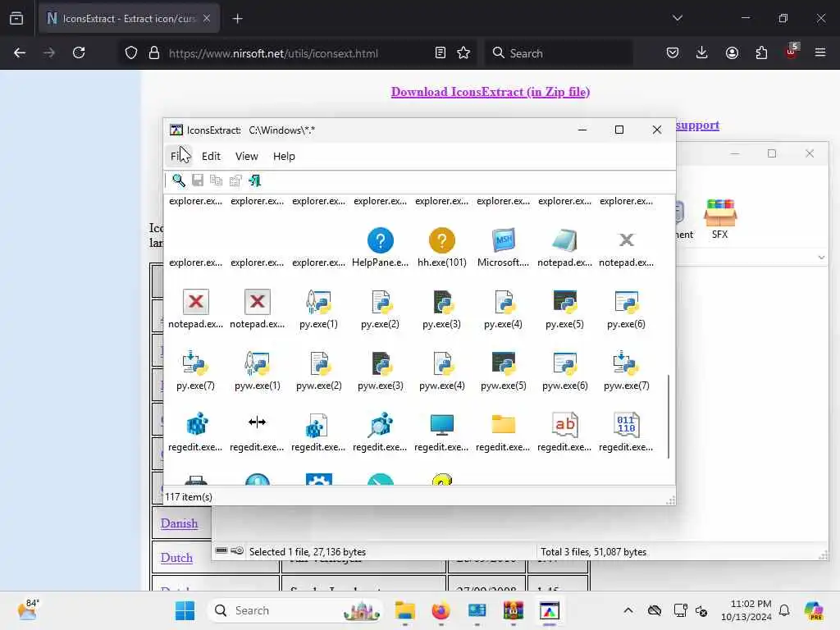This screenshot has width=840, height=630.
Task: Select the regedit 'ab' string value icon
Action: pyautogui.click(x=564, y=425)
